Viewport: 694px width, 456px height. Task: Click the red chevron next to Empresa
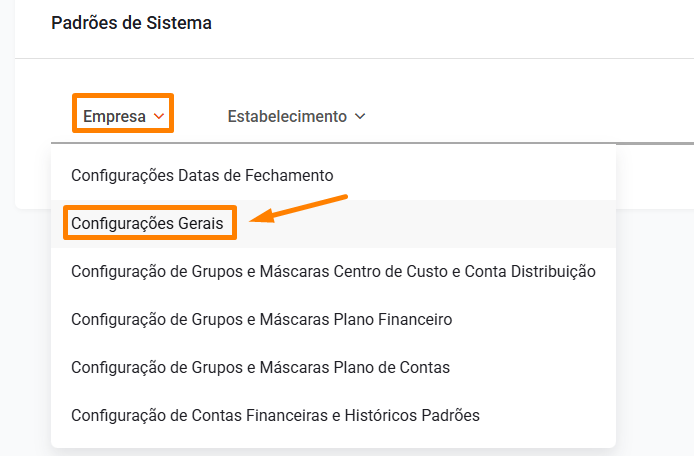159,117
